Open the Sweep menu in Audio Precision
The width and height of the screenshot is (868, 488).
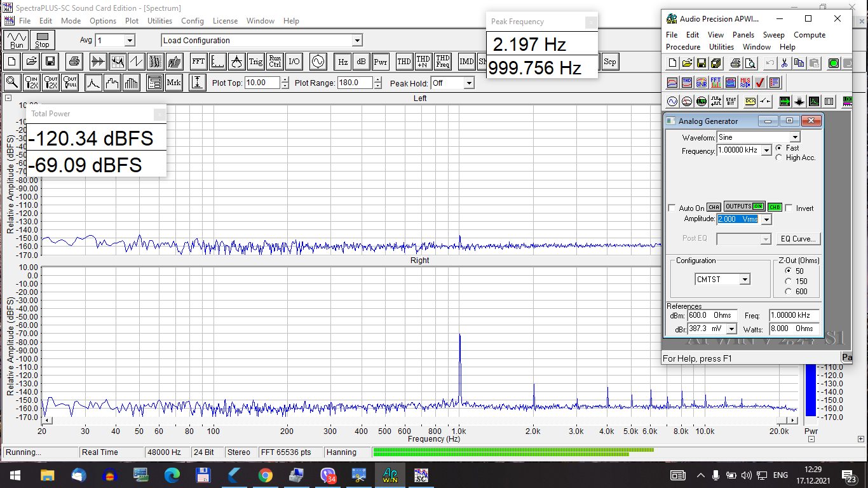coord(773,35)
